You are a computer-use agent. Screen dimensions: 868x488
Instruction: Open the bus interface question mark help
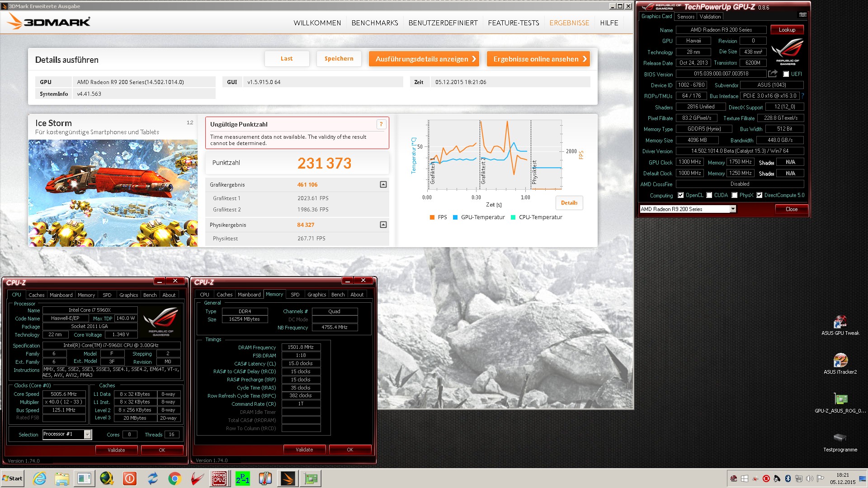[x=802, y=96]
